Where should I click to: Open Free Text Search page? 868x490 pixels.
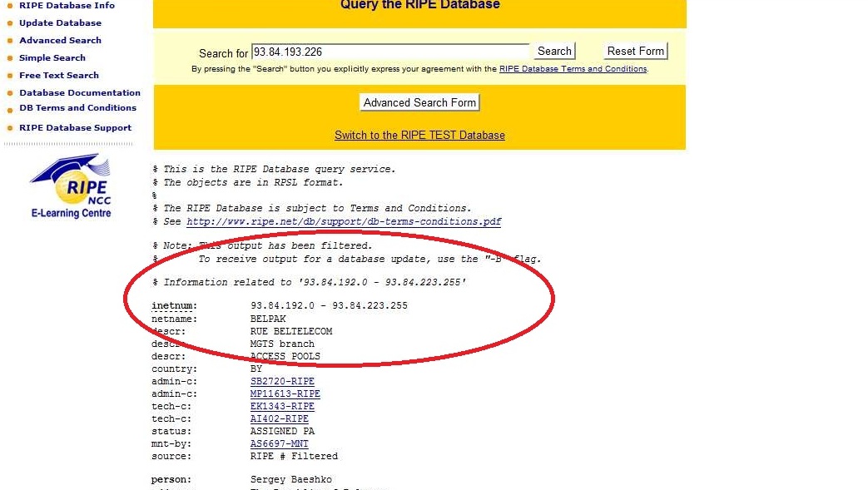click(x=58, y=76)
